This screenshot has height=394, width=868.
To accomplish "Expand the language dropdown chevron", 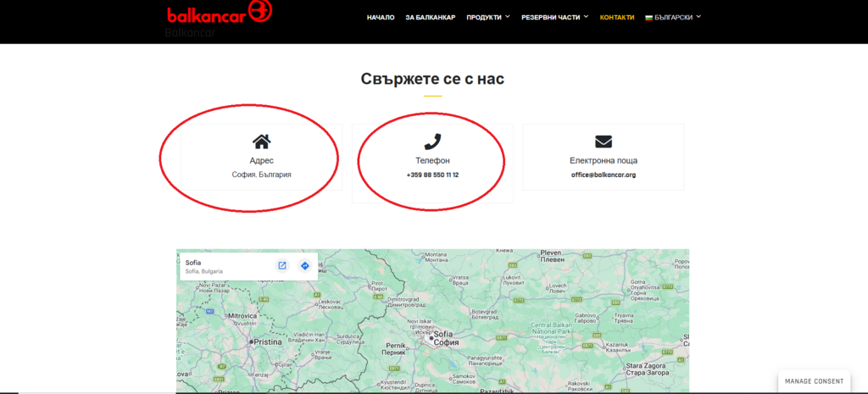I will pyautogui.click(x=698, y=17).
